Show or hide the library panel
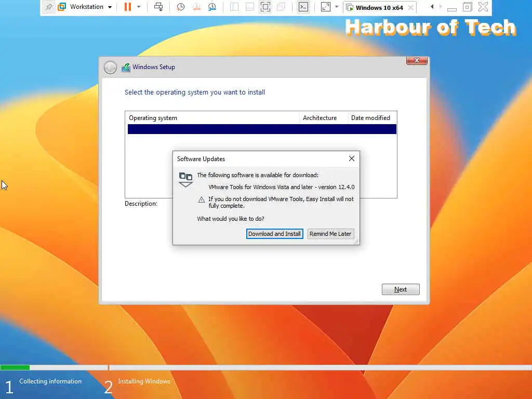This screenshot has height=399, width=532. pos(234,7)
